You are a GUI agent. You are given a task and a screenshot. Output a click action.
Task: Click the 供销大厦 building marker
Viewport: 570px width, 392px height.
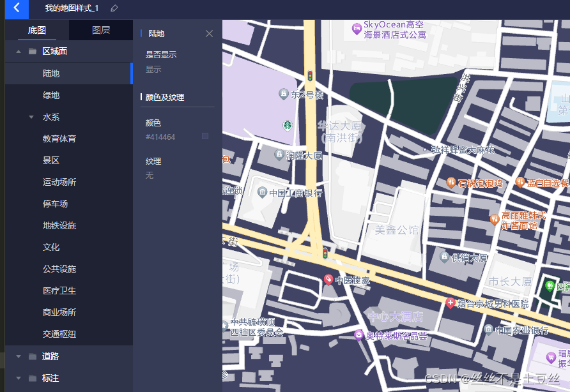(444, 257)
